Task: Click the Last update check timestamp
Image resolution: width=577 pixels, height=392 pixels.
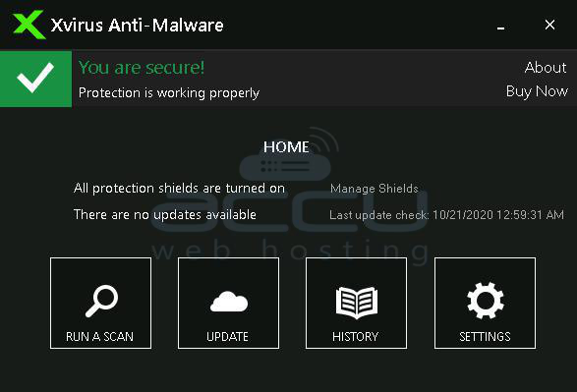Action: click(x=446, y=215)
